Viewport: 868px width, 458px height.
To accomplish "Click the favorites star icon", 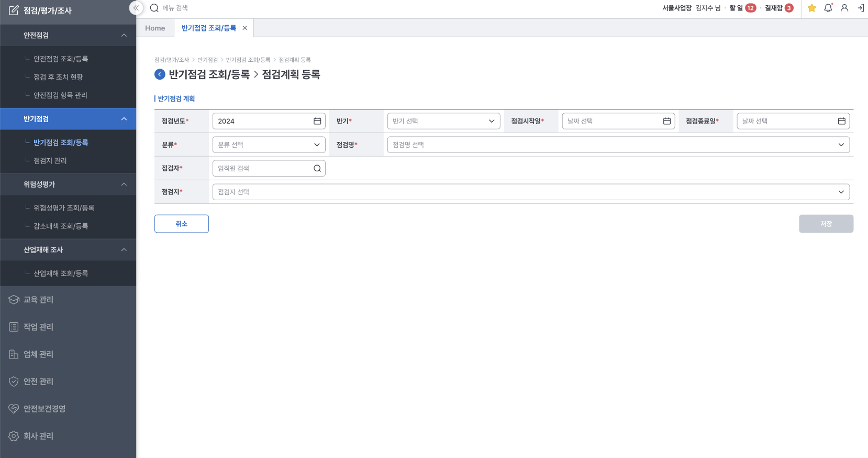I will click(x=811, y=8).
